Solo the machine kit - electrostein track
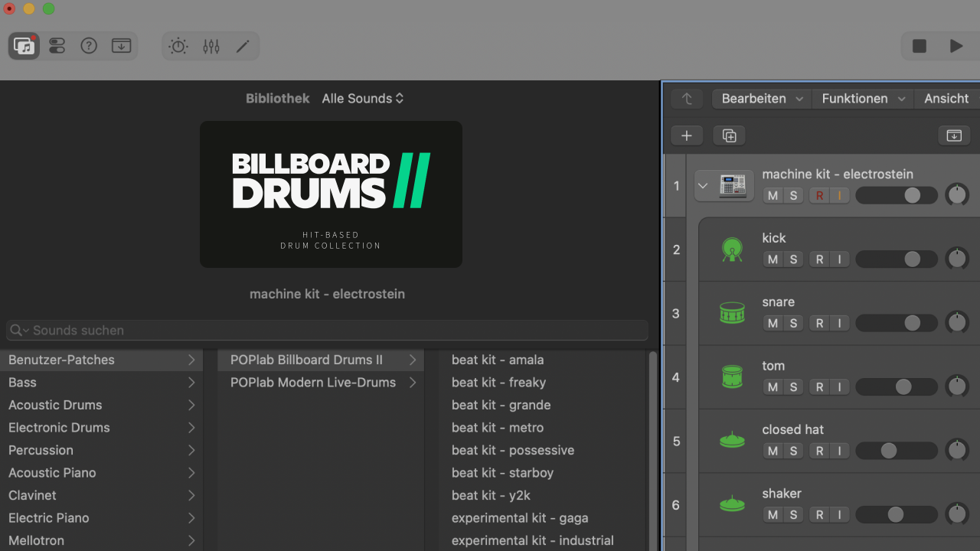This screenshot has height=551, width=980. [x=793, y=195]
